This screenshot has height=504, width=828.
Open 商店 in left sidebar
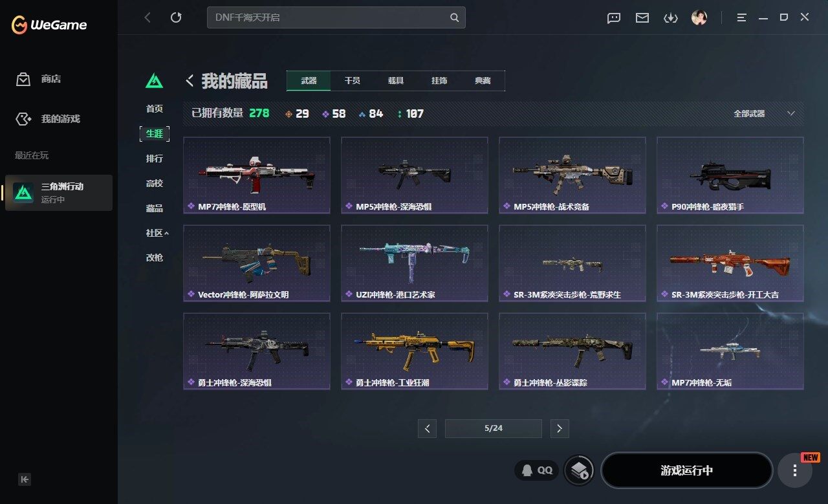[50, 79]
